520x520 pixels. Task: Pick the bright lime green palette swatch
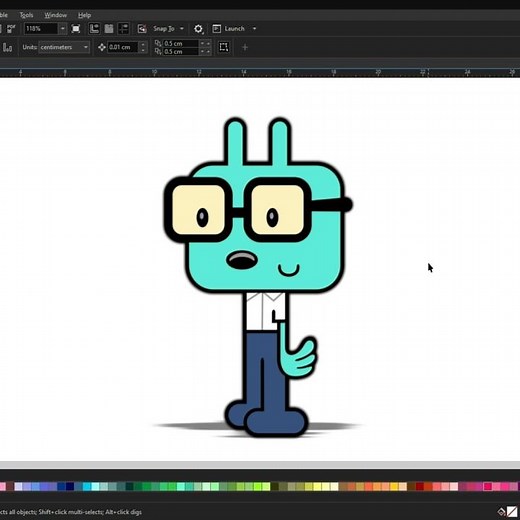click(x=257, y=486)
